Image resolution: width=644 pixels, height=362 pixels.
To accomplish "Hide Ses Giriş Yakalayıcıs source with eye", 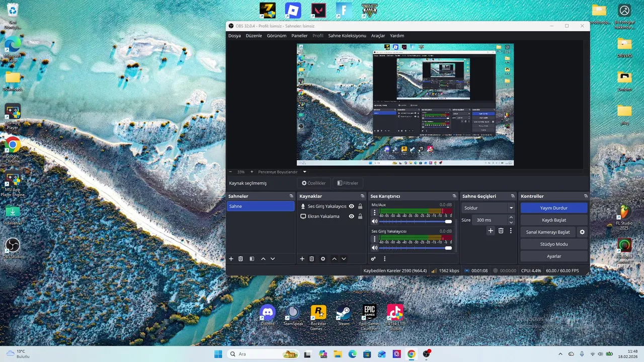I will [x=351, y=206].
